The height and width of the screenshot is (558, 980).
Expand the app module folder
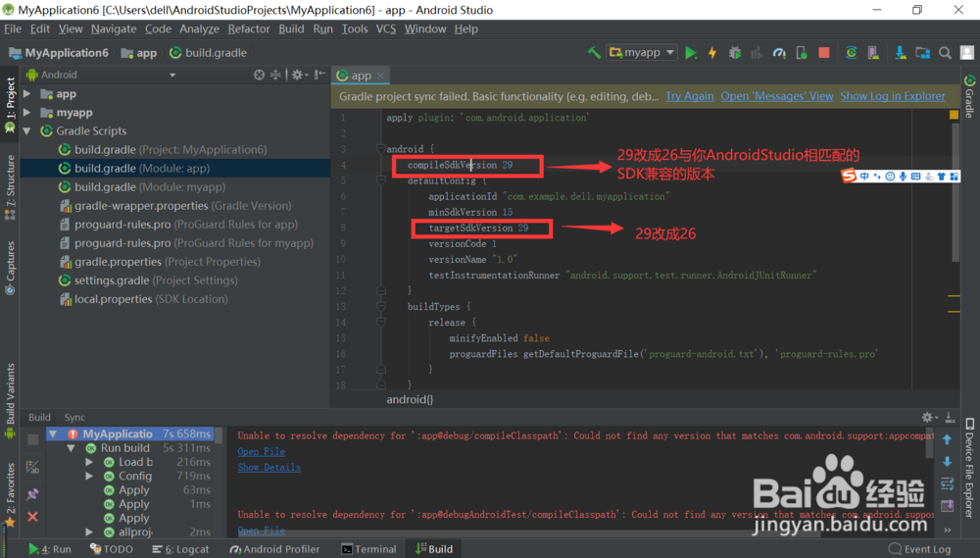pyautogui.click(x=26, y=94)
